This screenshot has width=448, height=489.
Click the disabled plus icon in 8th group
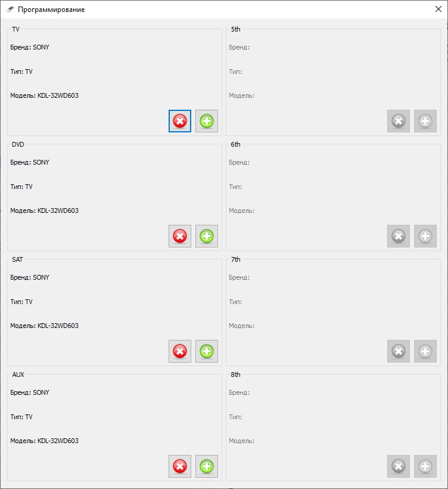click(425, 466)
